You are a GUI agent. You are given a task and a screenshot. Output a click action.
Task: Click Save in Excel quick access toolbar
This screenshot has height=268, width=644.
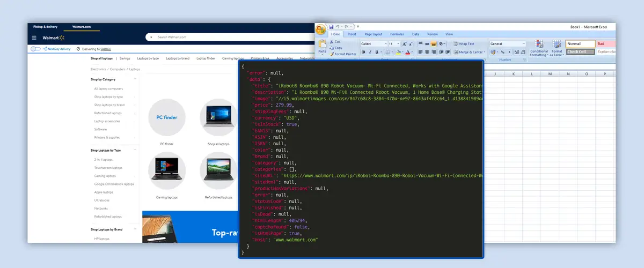tap(332, 26)
